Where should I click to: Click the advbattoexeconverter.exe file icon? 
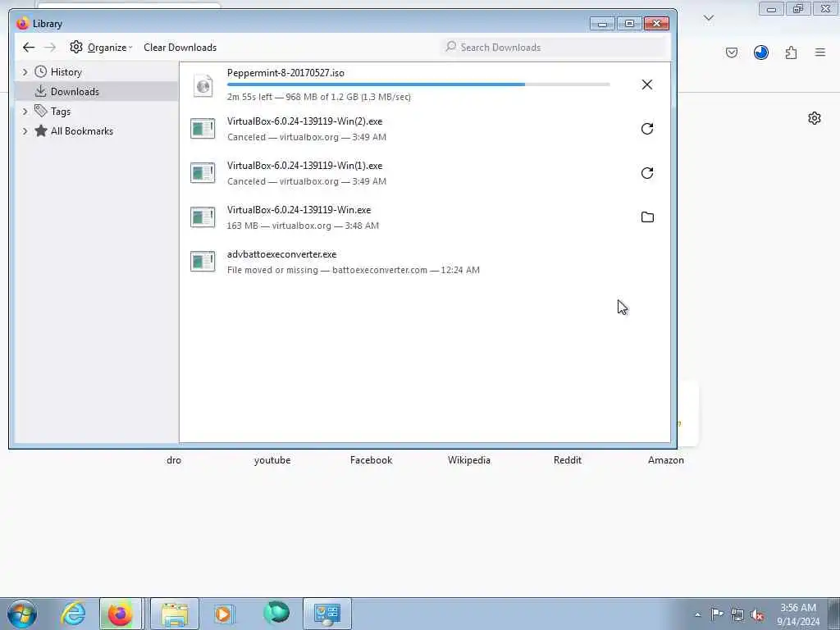tap(203, 262)
